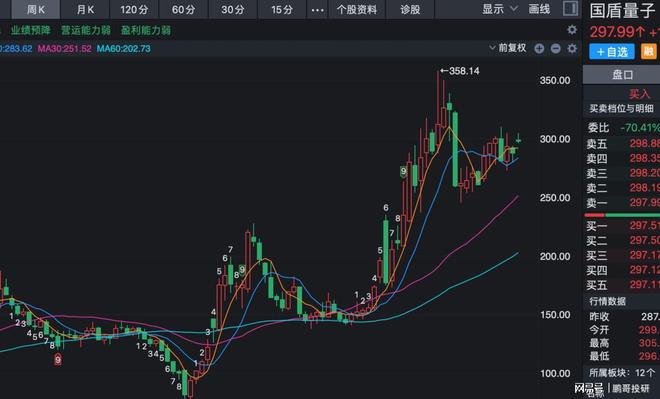The width and height of the screenshot is (660, 399).
Task: Toggle the side panel layout icon
Action: (x=570, y=8)
